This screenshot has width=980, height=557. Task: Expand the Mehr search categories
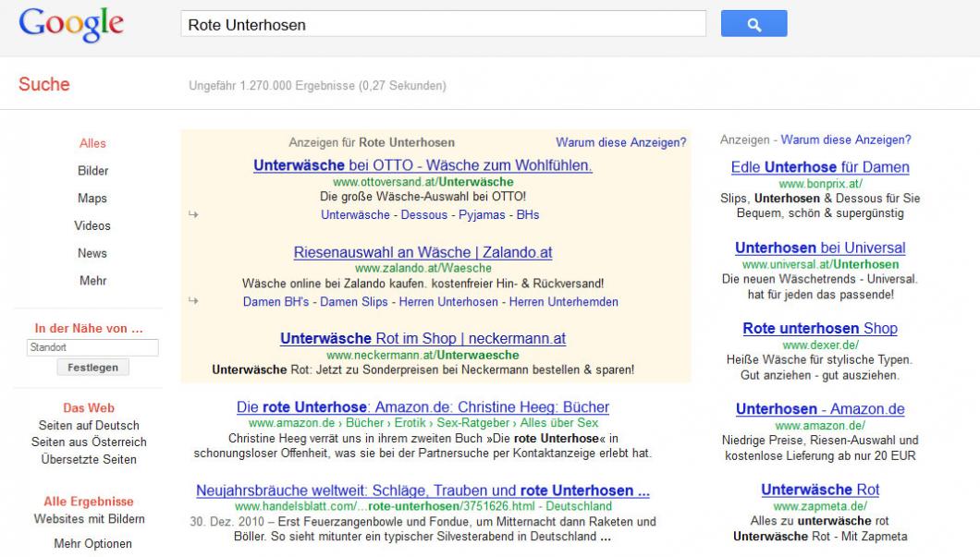point(92,281)
